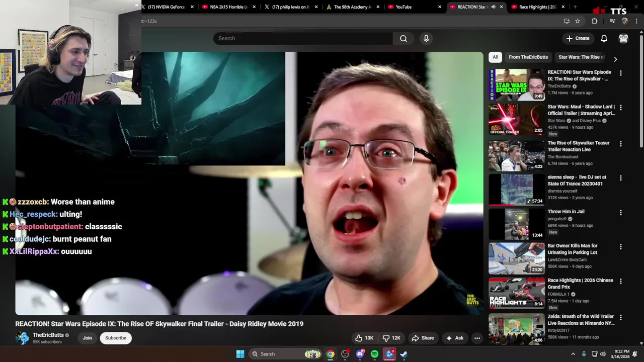This screenshot has width=644, height=362.
Task: Open sienna sleep live DJ set title
Action: [x=577, y=180]
